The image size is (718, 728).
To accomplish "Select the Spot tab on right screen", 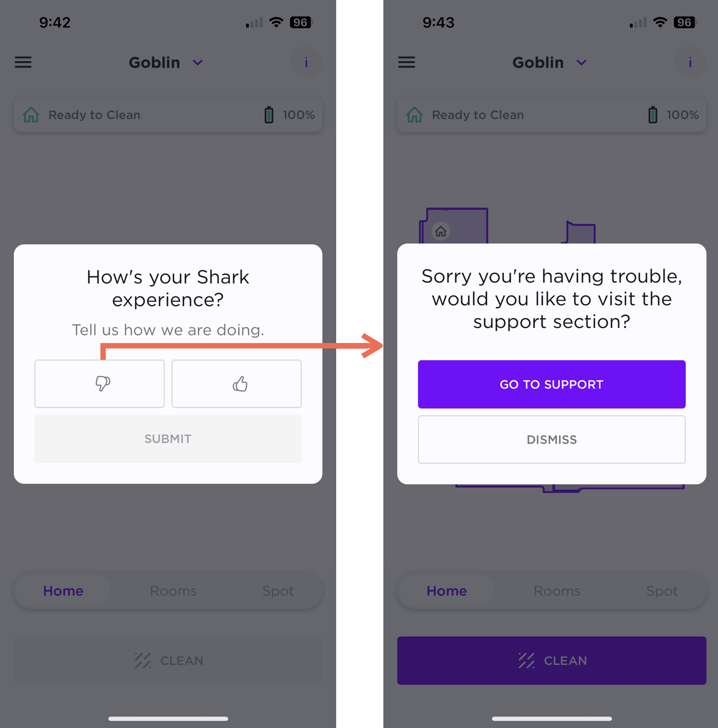I will coord(662,591).
